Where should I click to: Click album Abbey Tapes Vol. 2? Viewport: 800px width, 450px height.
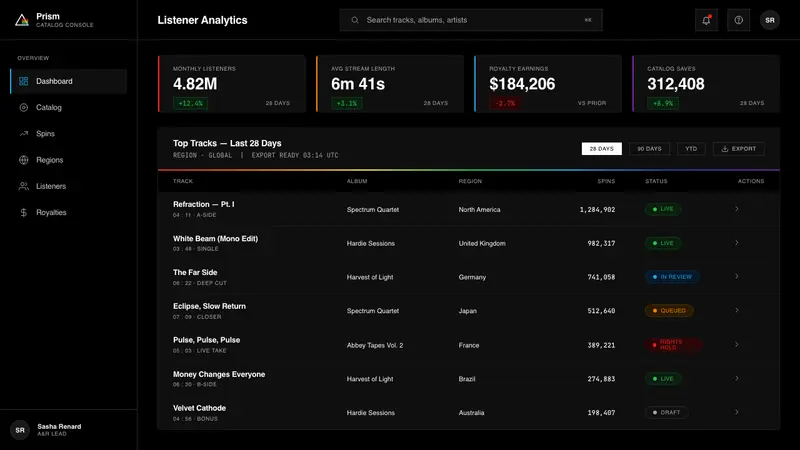(375, 345)
